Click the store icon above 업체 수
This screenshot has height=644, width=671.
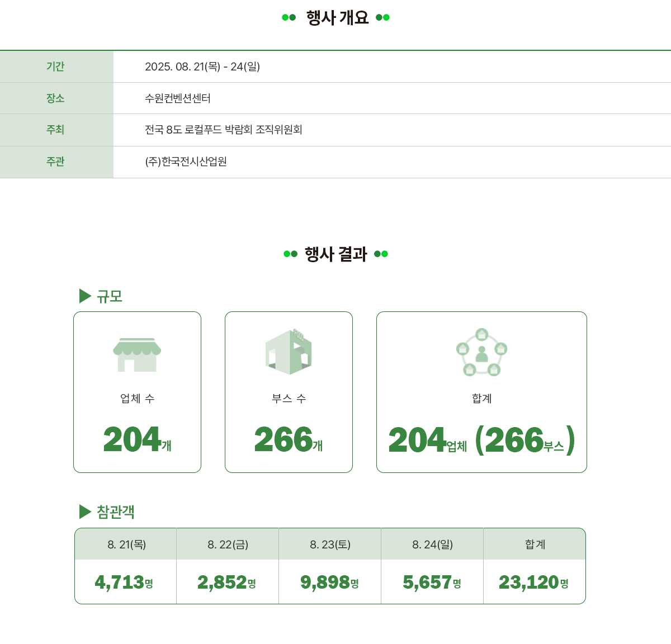tap(137, 354)
